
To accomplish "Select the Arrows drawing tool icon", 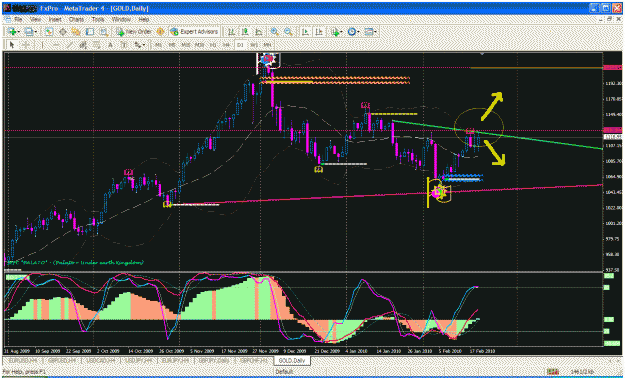I will pyautogui.click(x=138, y=45).
